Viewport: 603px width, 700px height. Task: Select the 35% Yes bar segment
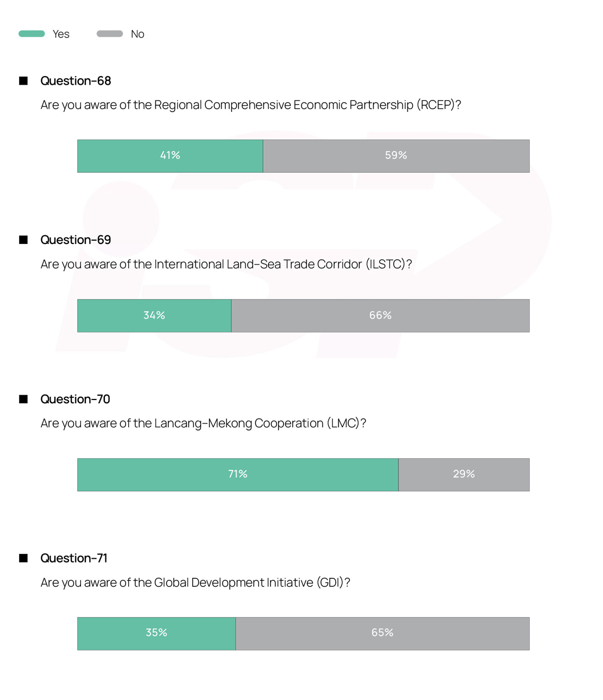[x=156, y=633]
